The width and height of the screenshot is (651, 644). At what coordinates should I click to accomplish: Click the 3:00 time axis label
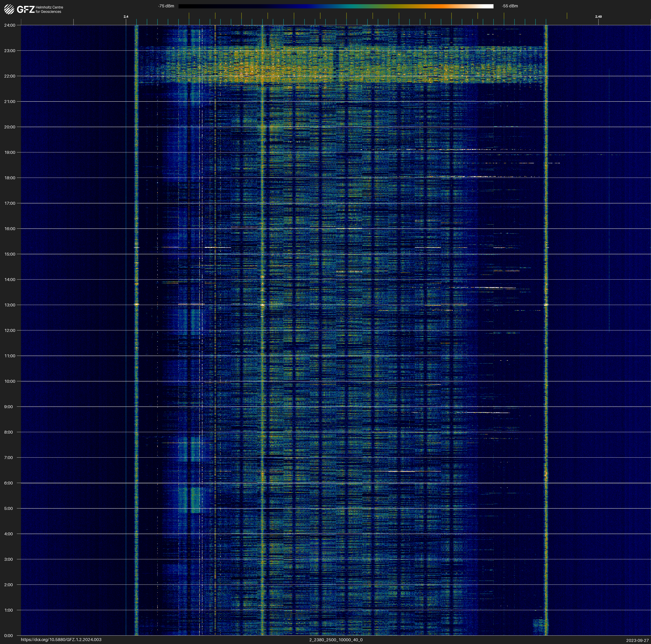(x=9, y=559)
